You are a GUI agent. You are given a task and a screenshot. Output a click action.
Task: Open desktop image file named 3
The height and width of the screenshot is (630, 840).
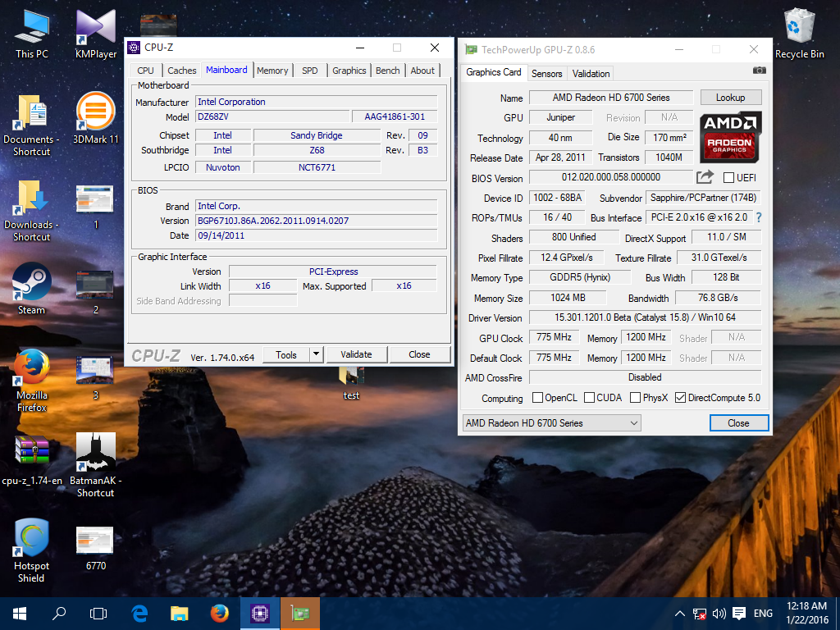[95, 377]
